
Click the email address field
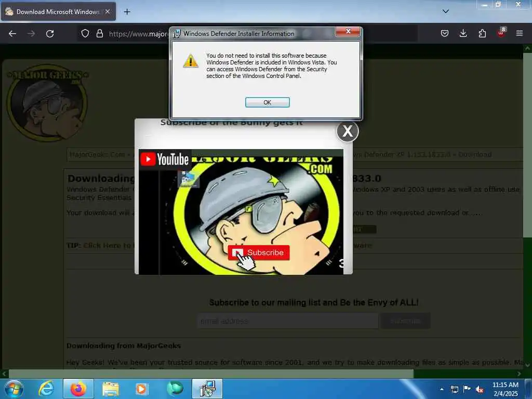[x=288, y=321]
